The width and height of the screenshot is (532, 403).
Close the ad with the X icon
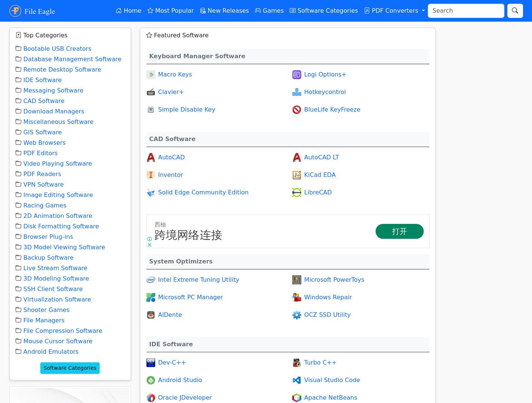[149, 245]
